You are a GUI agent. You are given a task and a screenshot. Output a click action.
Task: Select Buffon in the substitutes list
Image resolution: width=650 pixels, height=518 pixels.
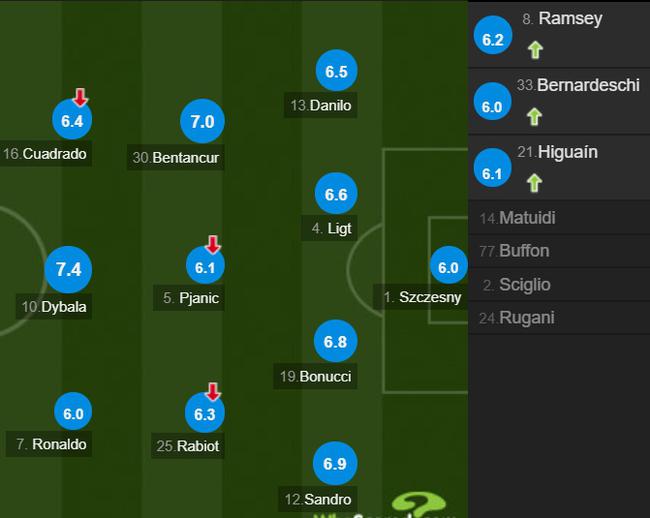click(559, 251)
